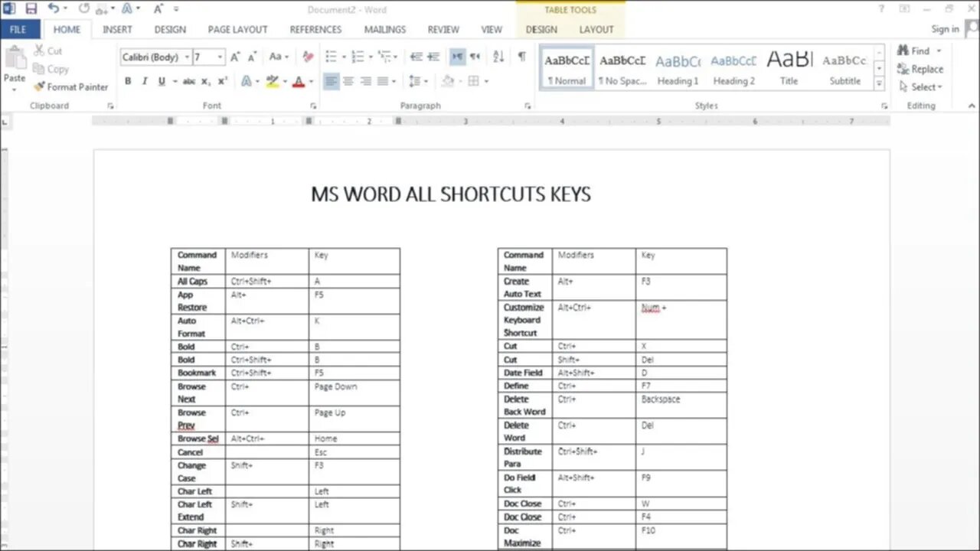This screenshot has width=980, height=551.
Task: Clear all formatting with the eraser icon
Action: click(308, 57)
